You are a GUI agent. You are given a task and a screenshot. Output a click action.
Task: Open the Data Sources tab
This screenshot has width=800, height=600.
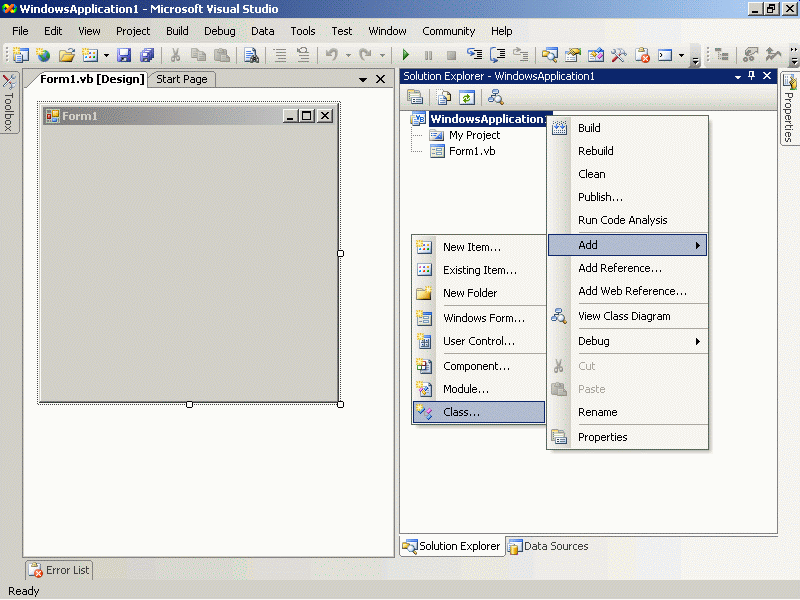(548, 546)
